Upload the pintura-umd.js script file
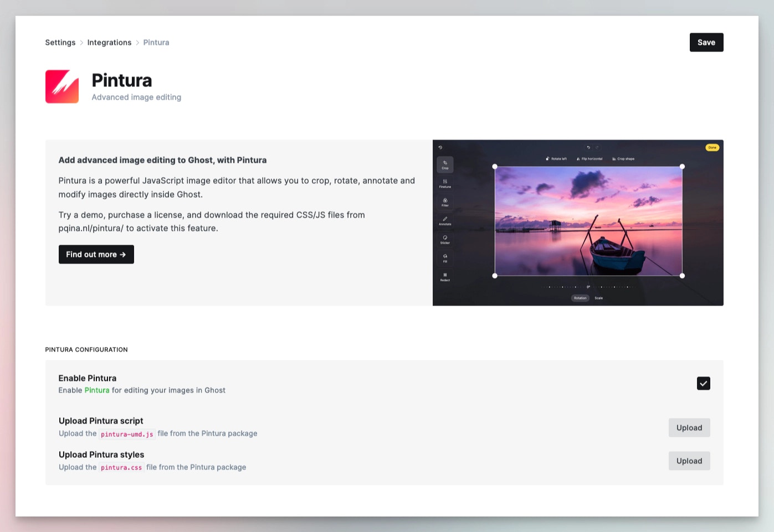 [x=689, y=428]
